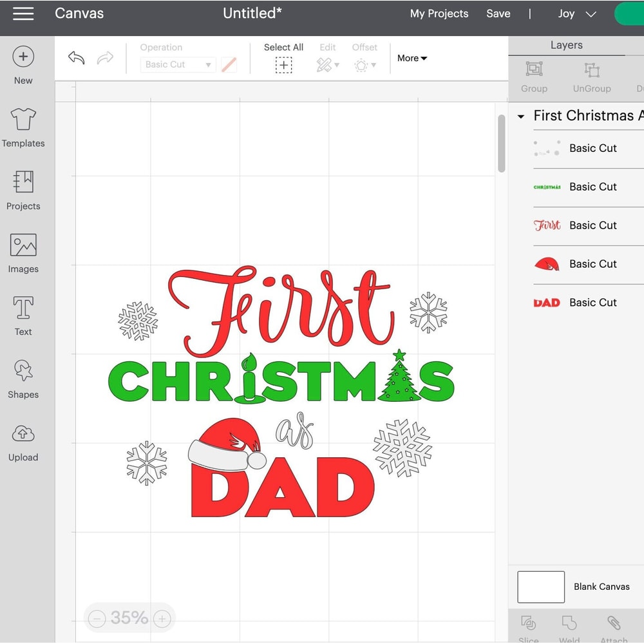Open the Joy account menu
The height and width of the screenshot is (644, 644).
coord(575,14)
